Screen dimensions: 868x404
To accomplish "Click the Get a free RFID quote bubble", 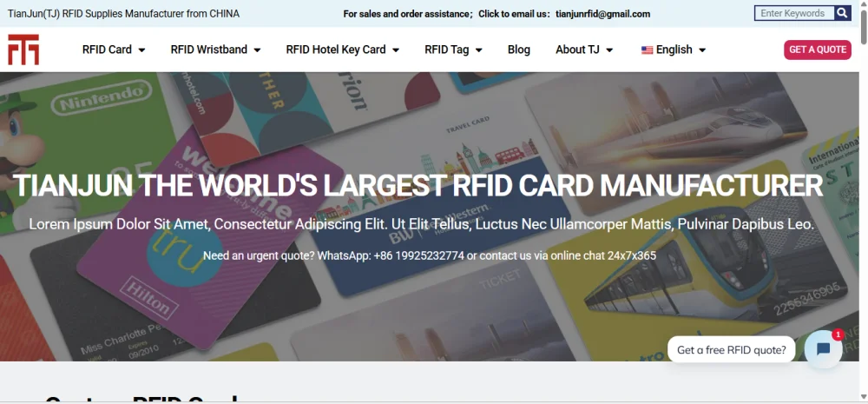I will (731, 349).
